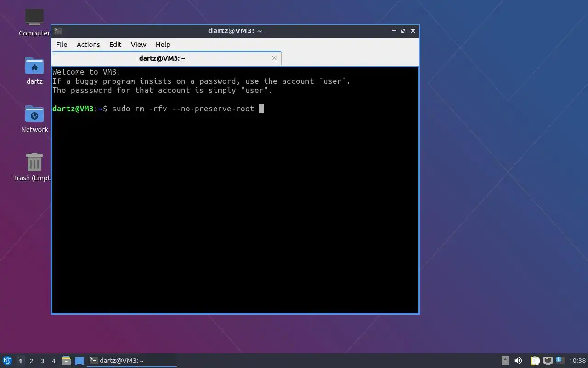Close the dartz@VM3 tab with its X
The width and height of the screenshot is (588, 368).
click(274, 58)
